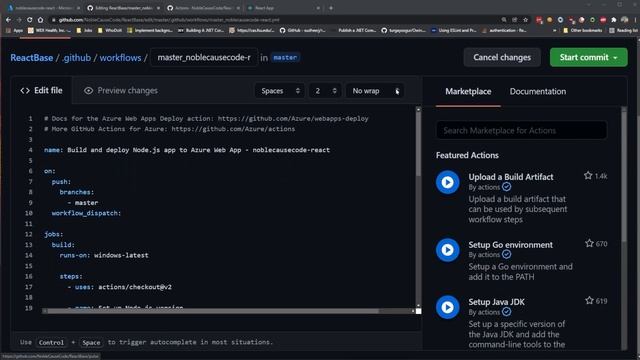Viewport: 640px width, 360px height.
Task: Open the Setup Go environment action
Action: point(510,244)
